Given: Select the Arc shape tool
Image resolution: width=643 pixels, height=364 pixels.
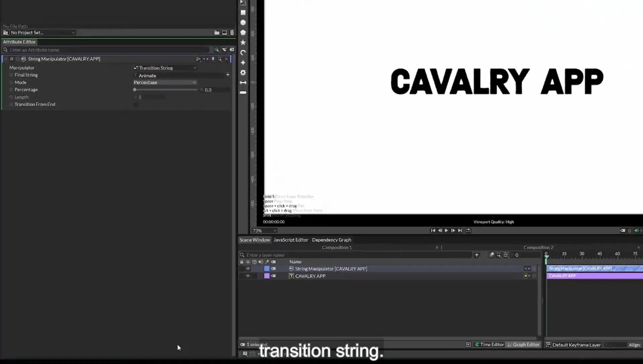Looking at the screenshot, I should 243,53.
